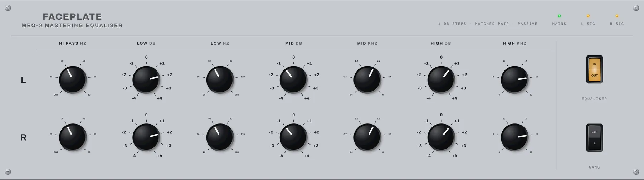Adjust the right channel LOW DB knob
This screenshot has width=644, height=180.
(146, 137)
